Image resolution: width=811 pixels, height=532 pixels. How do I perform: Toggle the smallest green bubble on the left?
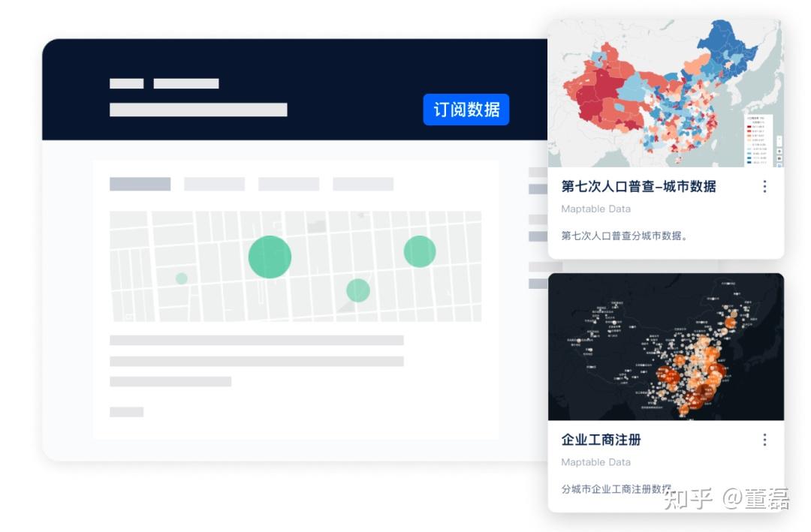180,278
